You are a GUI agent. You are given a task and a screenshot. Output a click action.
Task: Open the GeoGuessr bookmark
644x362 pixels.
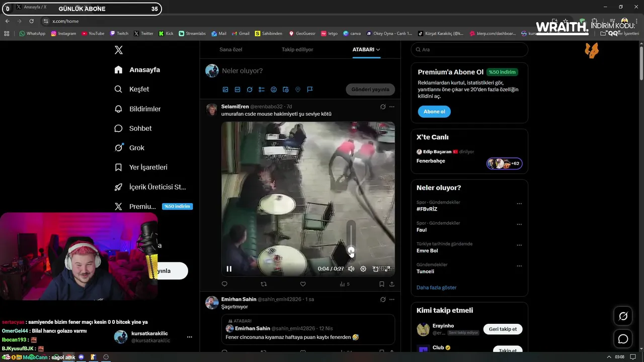pyautogui.click(x=302, y=34)
